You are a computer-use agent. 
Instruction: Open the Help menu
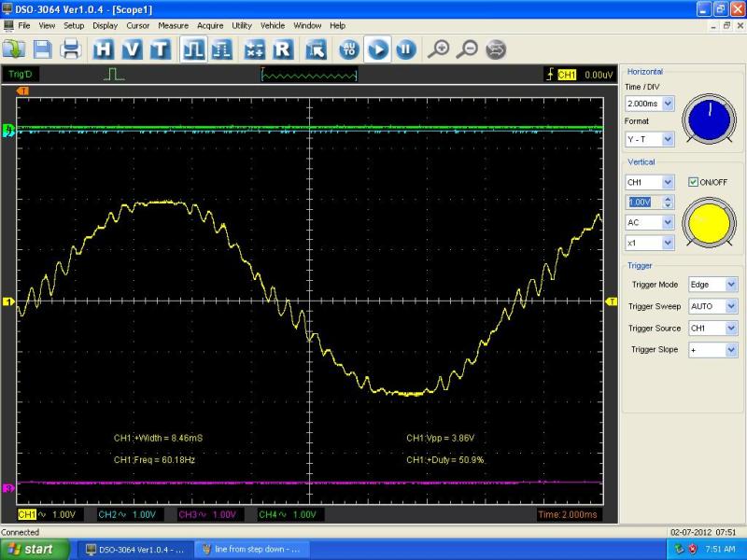337,25
